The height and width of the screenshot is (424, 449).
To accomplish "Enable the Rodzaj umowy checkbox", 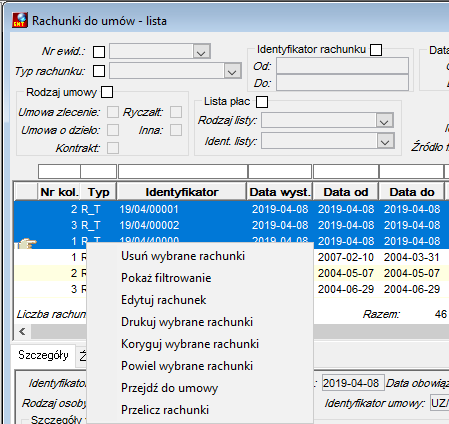I will pyautogui.click(x=107, y=92).
